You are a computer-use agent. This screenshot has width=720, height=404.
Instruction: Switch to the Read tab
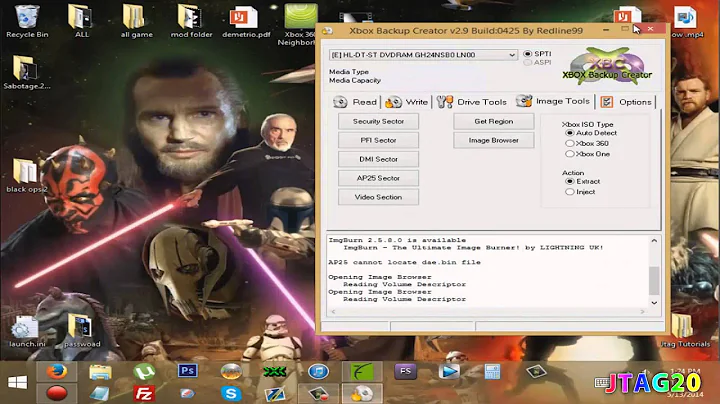[355, 102]
